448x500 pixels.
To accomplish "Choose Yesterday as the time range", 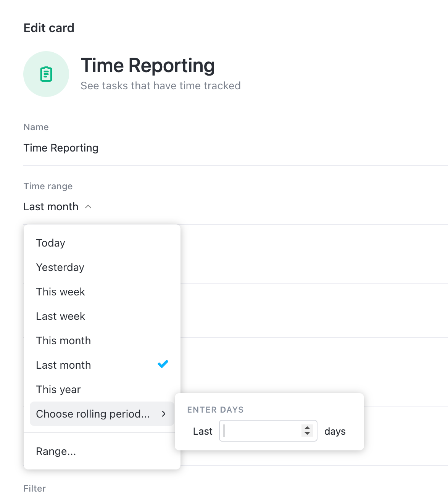I will (60, 267).
